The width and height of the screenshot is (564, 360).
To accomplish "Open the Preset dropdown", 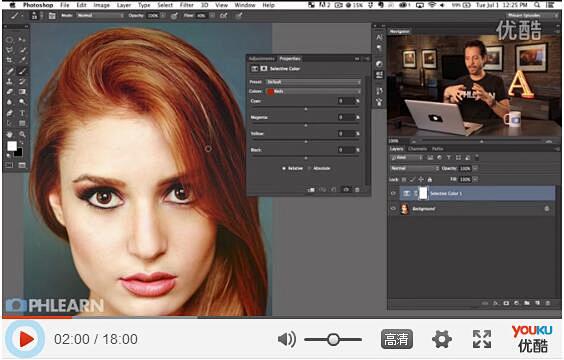I will 313,82.
